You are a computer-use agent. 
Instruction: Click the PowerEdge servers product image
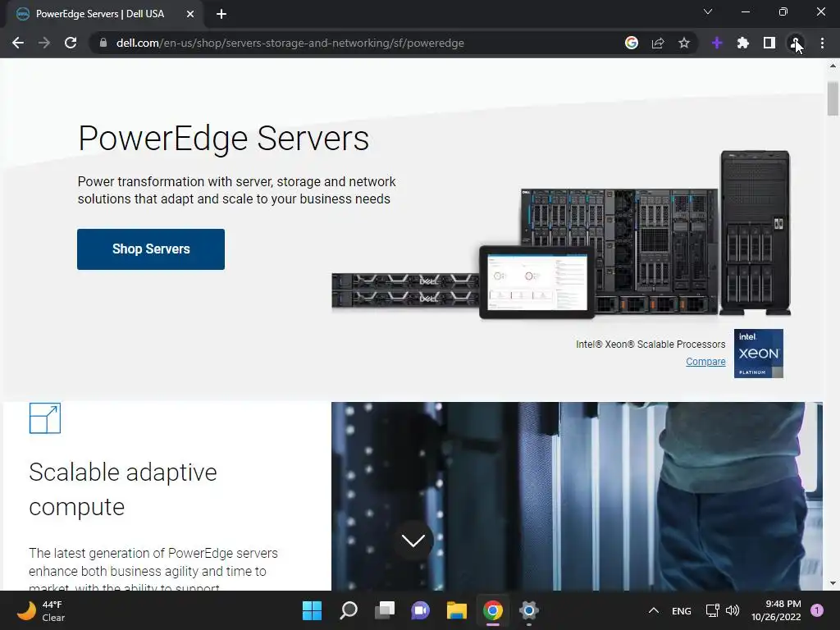point(561,235)
